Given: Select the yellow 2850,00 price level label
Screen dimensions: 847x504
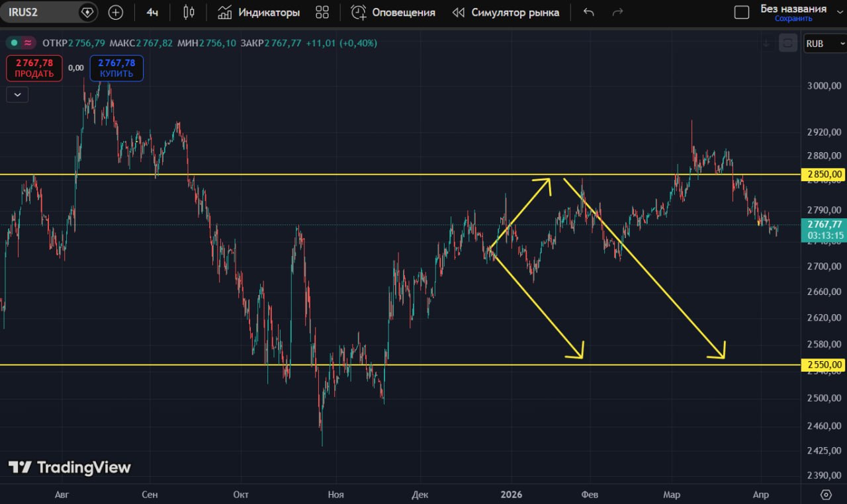Looking at the screenshot, I should tap(823, 175).
